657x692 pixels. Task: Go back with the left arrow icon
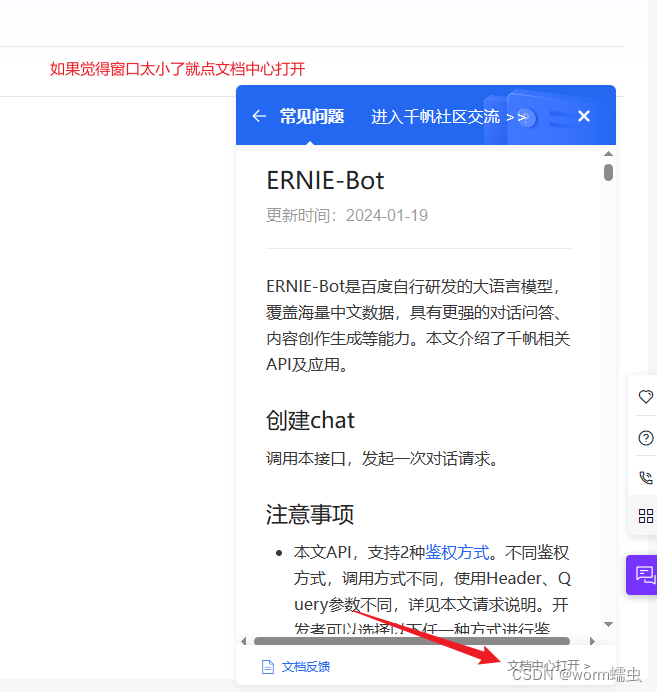259,116
